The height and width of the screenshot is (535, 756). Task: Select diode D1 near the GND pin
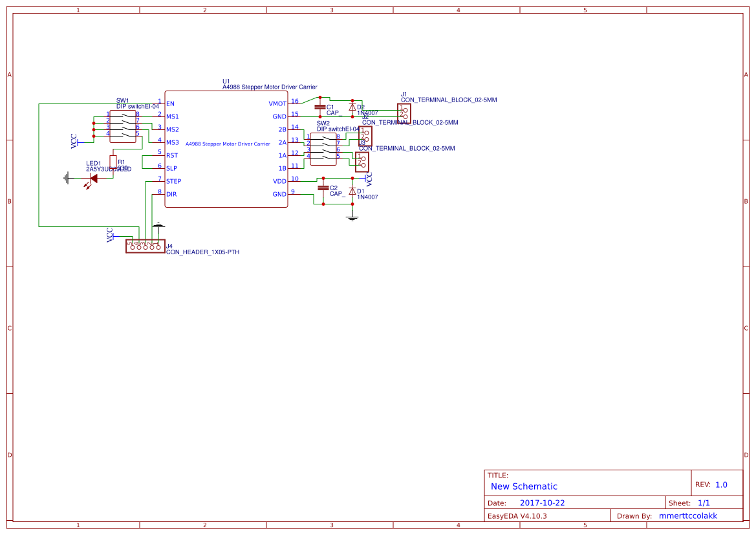(x=352, y=191)
